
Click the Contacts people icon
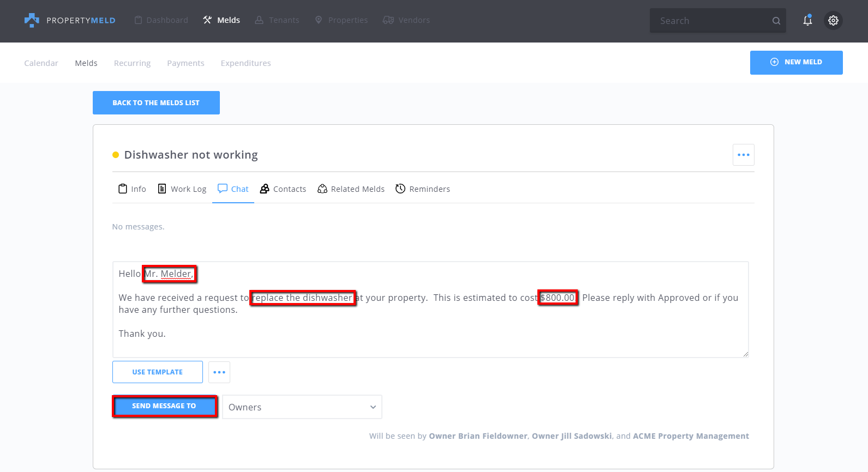(265, 189)
